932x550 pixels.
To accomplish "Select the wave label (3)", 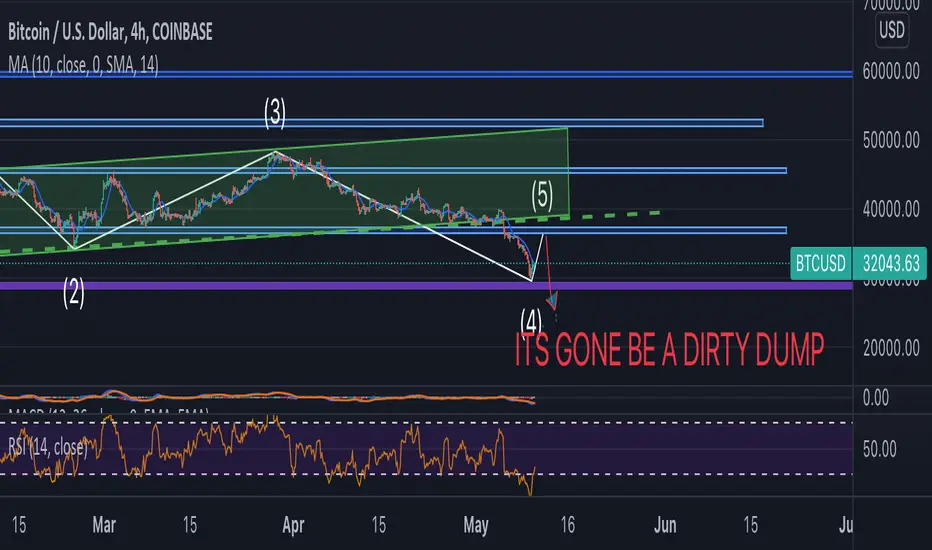I will [275, 113].
